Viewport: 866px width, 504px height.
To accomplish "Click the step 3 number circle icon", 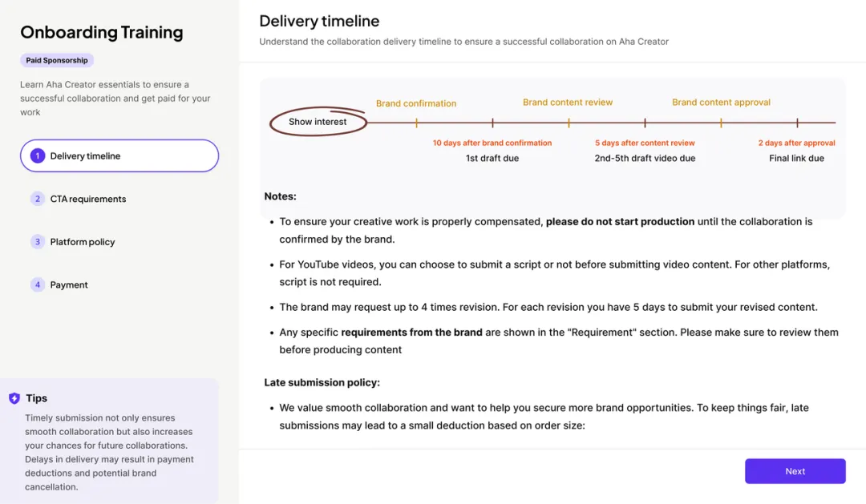I will pyautogui.click(x=37, y=242).
